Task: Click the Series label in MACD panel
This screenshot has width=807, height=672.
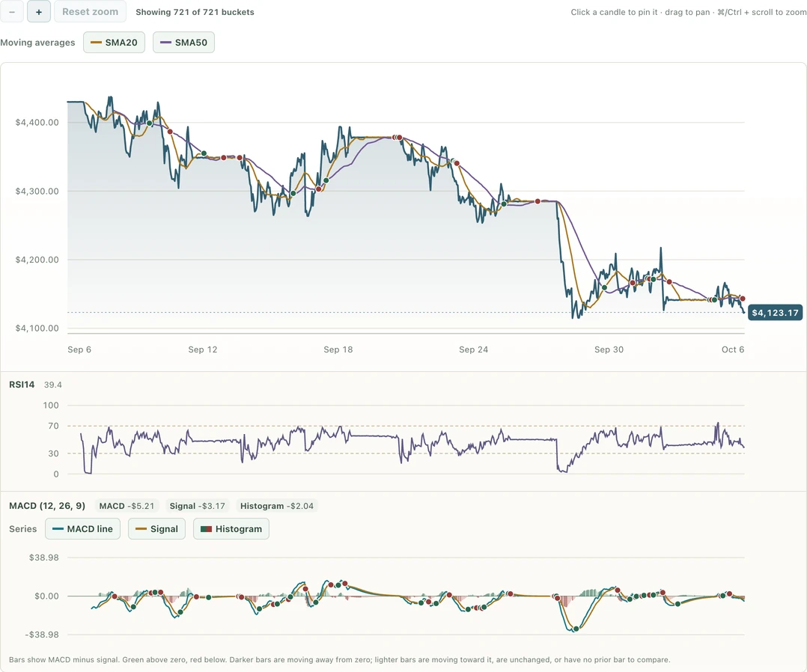Action: 23,529
